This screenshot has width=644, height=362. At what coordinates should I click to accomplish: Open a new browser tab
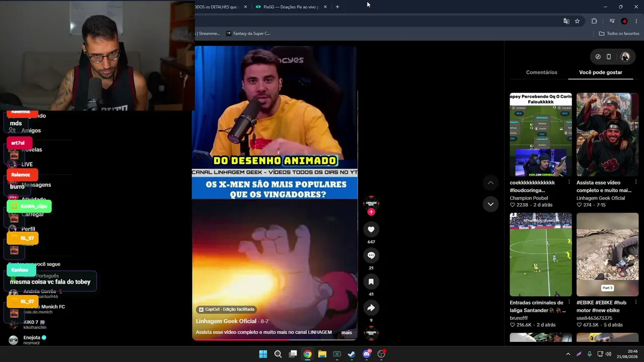coord(337,7)
